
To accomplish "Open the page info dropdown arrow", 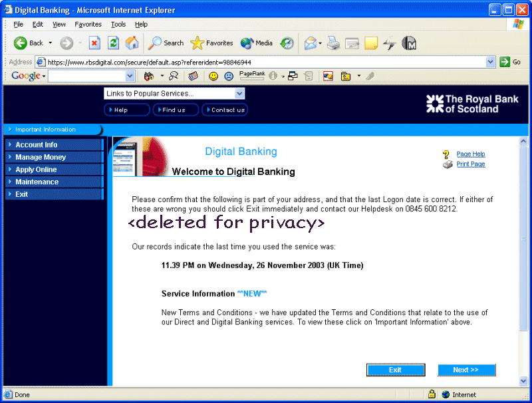I will [x=283, y=76].
